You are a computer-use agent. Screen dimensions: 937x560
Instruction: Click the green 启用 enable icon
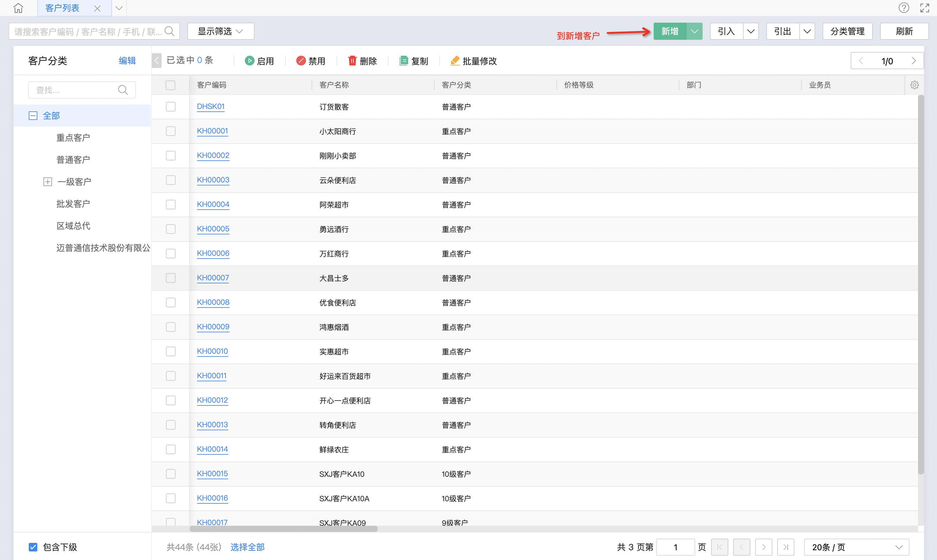[249, 61]
